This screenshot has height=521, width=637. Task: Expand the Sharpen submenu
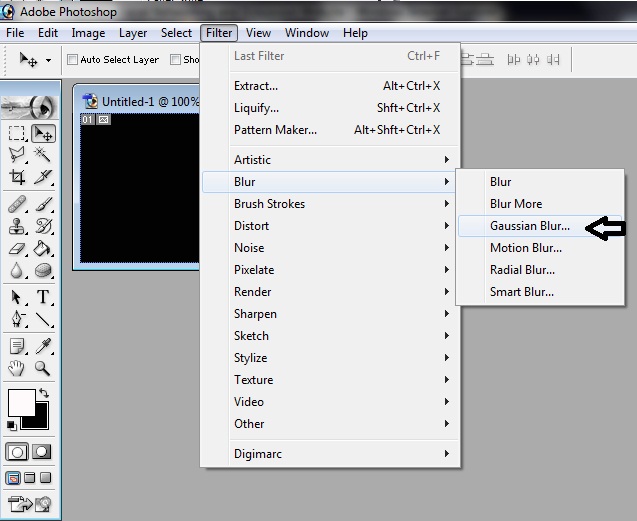pos(331,314)
